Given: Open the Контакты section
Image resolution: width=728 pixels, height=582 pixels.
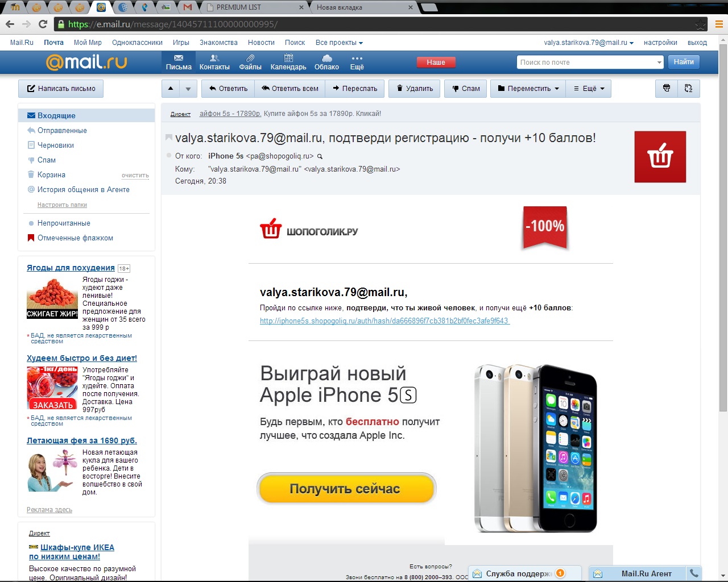Looking at the screenshot, I should 214,63.
